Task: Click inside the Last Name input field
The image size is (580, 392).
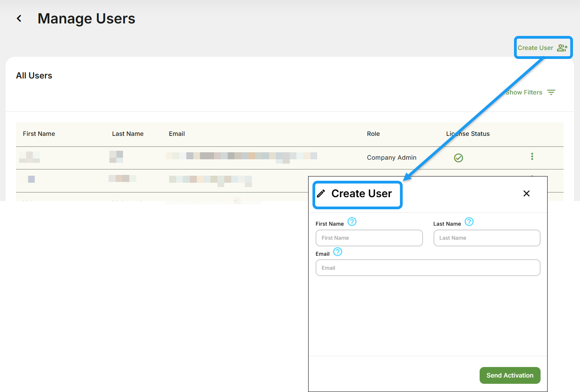Action: [x=487, y=238]
